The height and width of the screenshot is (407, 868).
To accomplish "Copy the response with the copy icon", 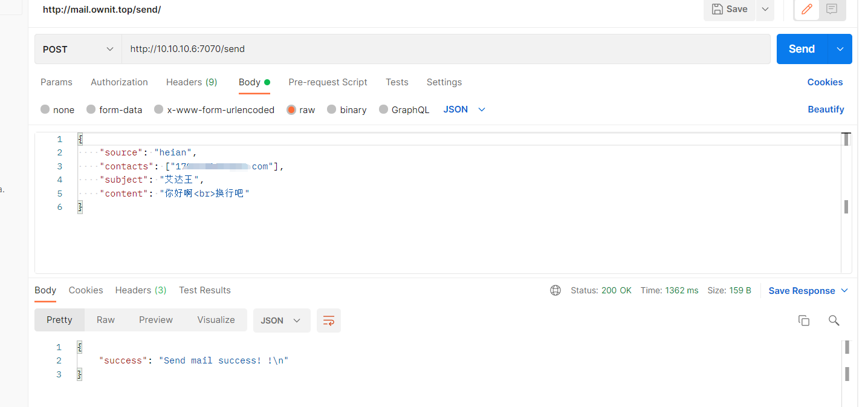I will [x=804, y=321].
